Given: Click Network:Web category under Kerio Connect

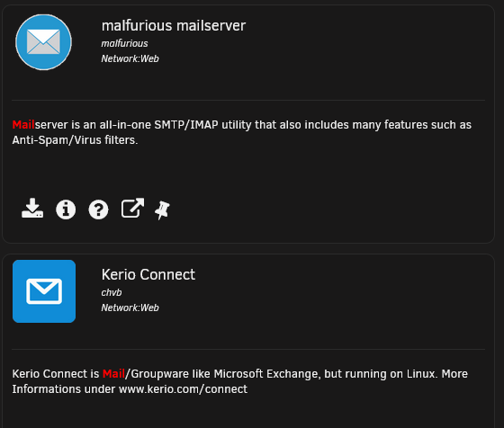Looking at the screenshot, I should [x=130, y=308].
